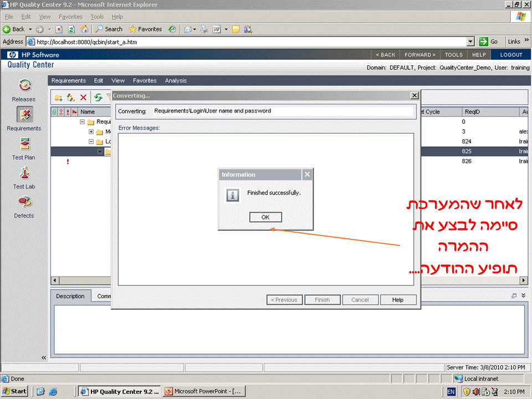Click the maximize description pane icon
The width and height of the screenshot is (532, 399).
(514, 296)
